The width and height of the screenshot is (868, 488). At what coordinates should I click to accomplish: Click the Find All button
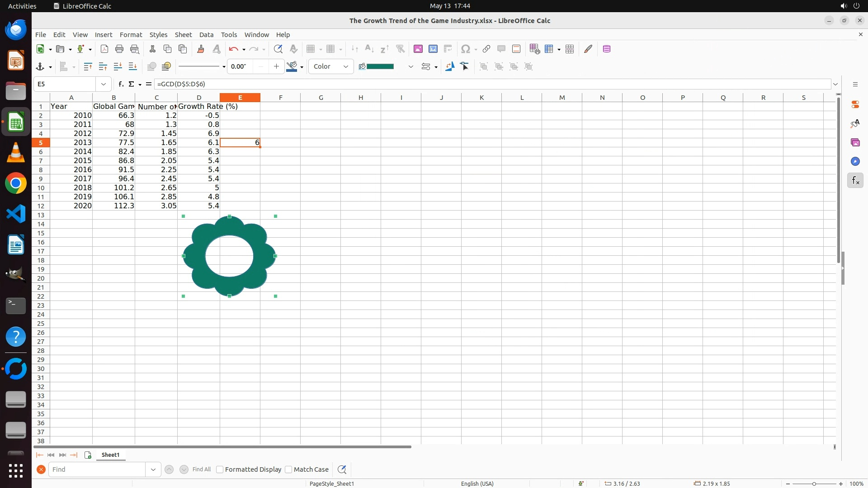click(x=201, y=469)
